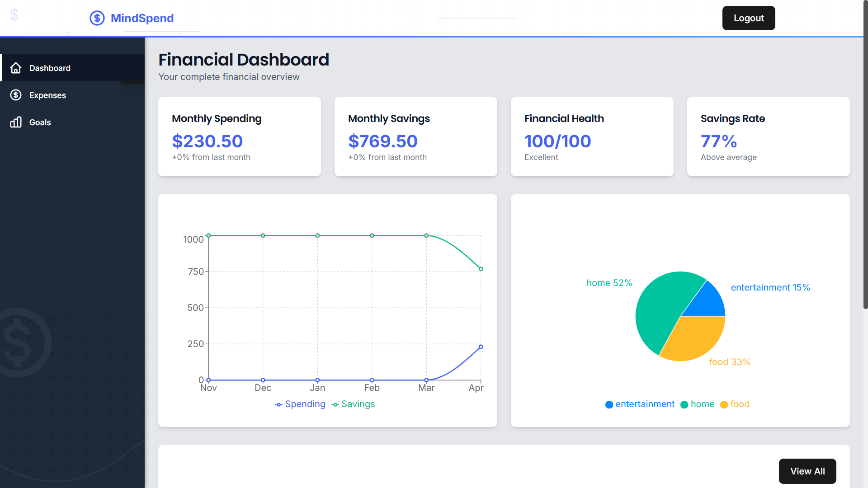Click the MindSpend brand name link

tap(142, 18)
